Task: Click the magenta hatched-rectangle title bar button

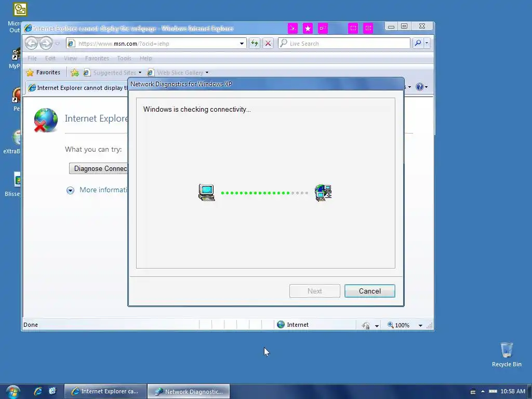Action: [x=368, y=28]
